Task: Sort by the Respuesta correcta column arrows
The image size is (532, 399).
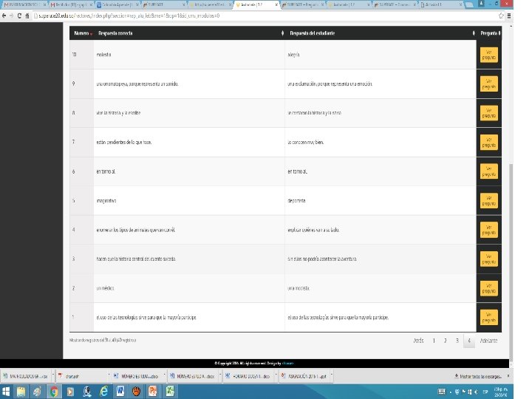Action: pos(282,33)
